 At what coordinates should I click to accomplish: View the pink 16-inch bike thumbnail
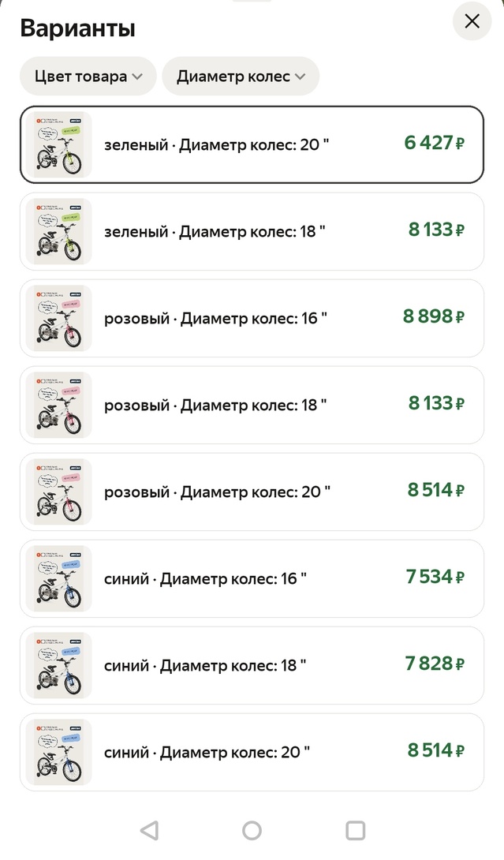click(x=58, y=318)
